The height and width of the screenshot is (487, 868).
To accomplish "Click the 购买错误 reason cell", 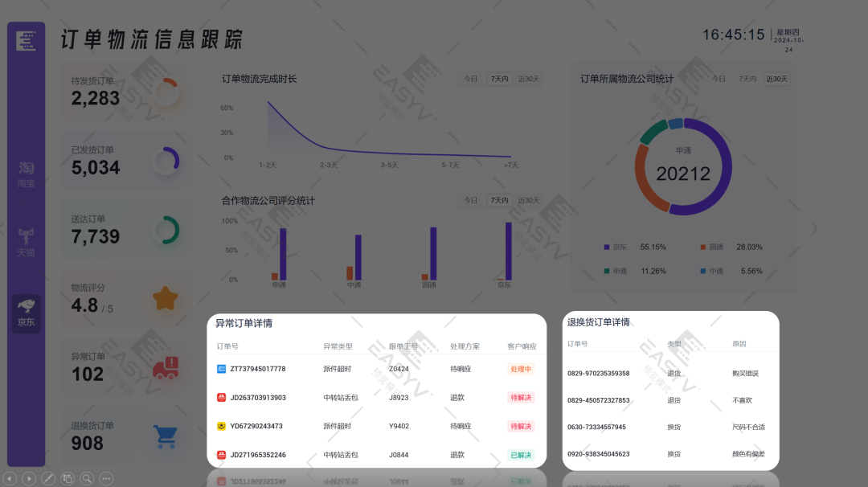I will (x=745, y=374).
